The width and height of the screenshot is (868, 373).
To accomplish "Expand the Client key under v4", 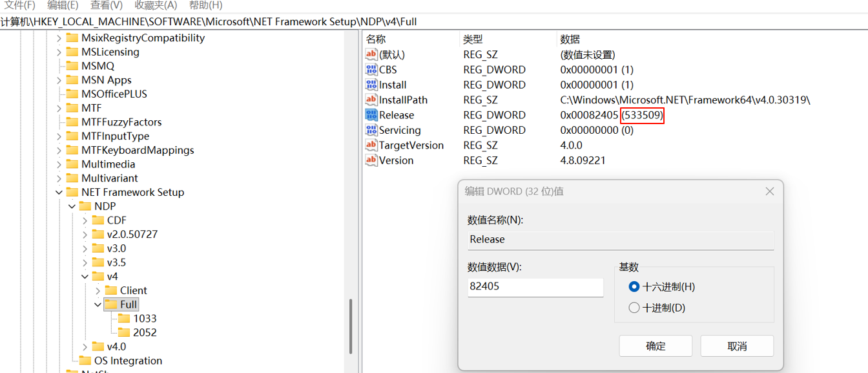I will 98,291.
